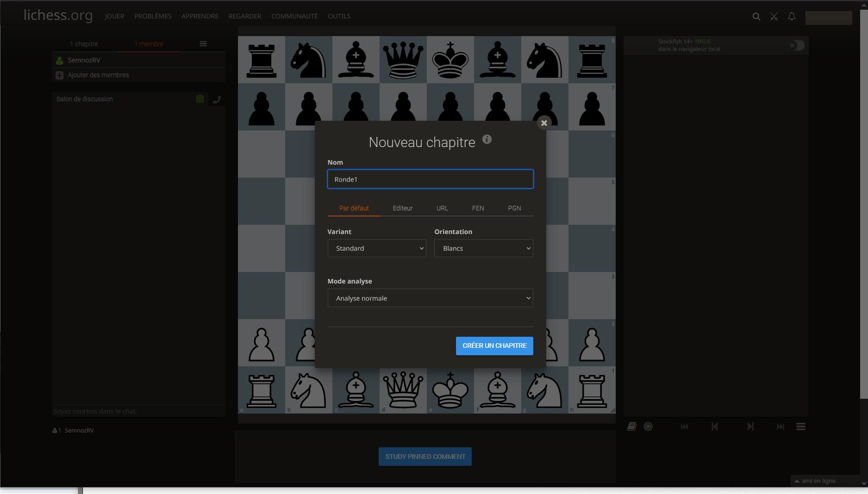868x494 pixels.
Task: Click info icon beside Nouveau chapitre
Action: point(487,139)
